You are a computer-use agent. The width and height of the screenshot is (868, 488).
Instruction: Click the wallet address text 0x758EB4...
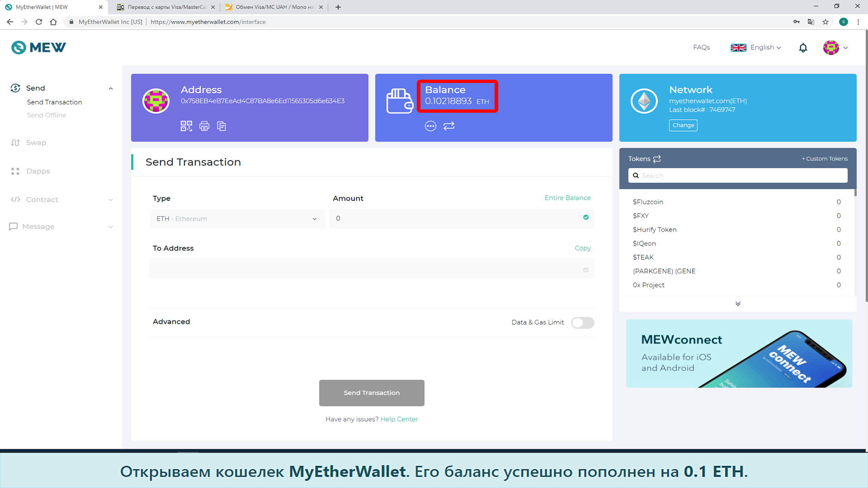[x=263, y=101]
